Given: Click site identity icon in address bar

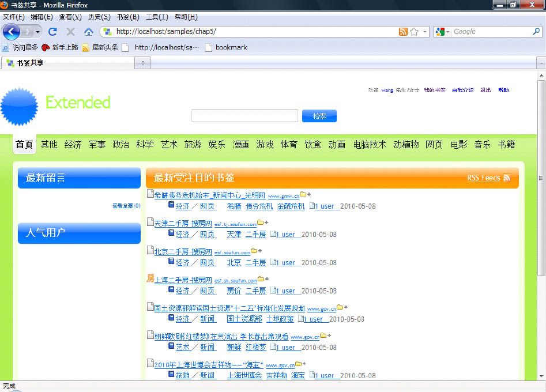Looking at the screenshot, I should (107, 32).
